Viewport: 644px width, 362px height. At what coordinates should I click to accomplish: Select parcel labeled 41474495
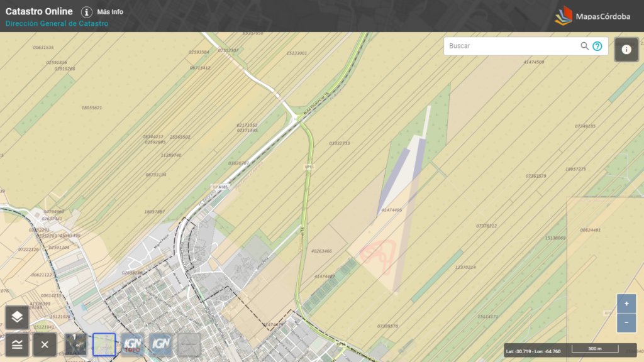click(391, 210)
